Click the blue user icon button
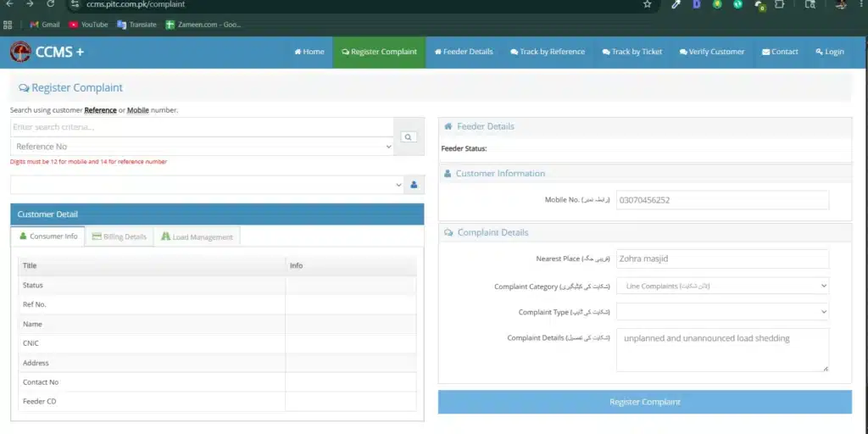868x434 pixels. click(414, 185)
